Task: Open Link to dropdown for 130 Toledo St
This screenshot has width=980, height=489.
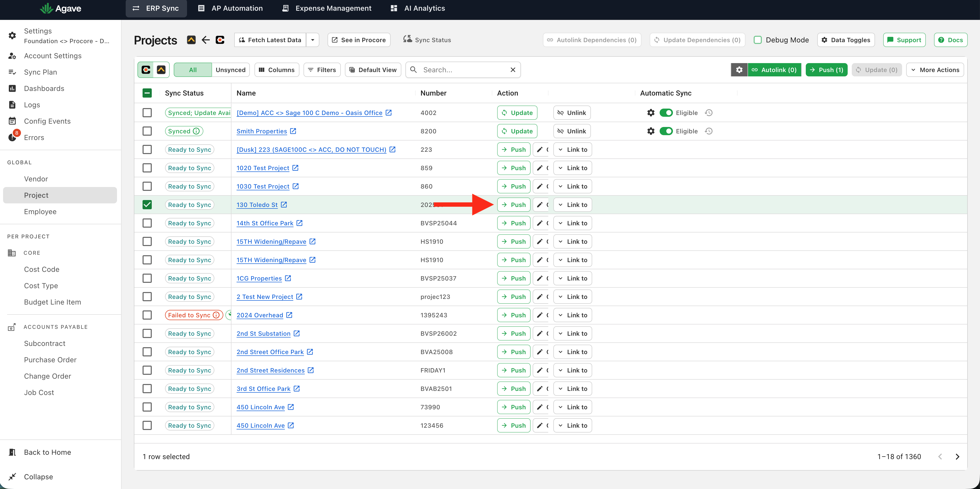Action: [573, 205]
